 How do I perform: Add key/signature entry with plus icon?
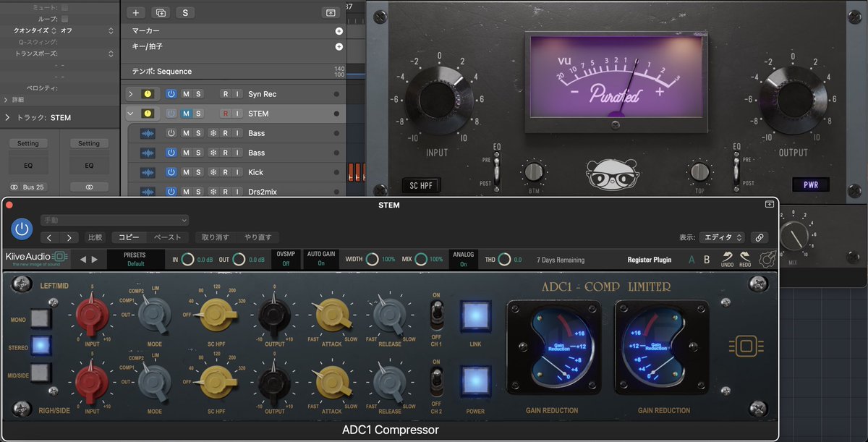click(339, 47)
